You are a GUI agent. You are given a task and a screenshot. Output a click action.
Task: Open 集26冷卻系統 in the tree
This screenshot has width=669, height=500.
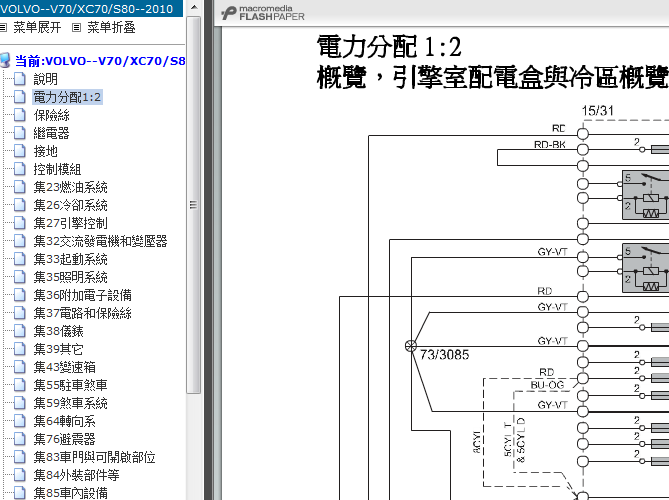pyautogui.click(x=70, y=205)
